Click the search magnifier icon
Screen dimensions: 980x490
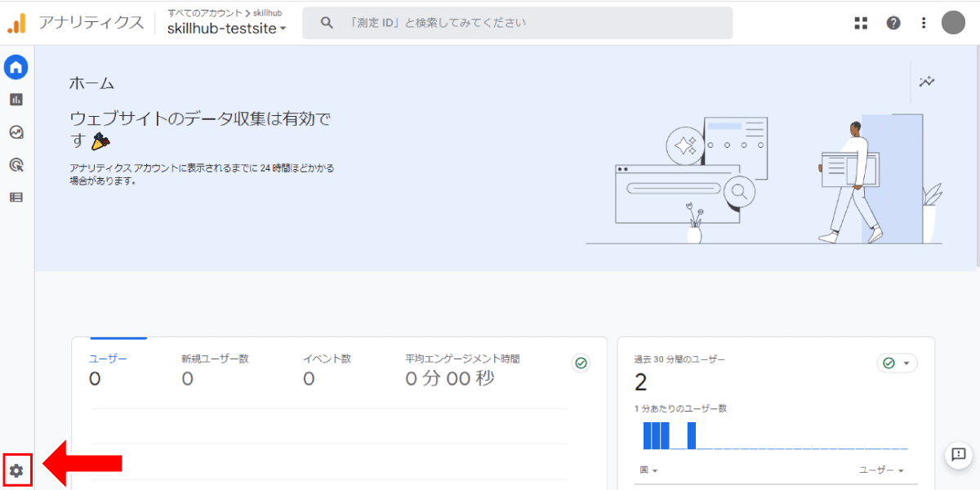(327, 23)
